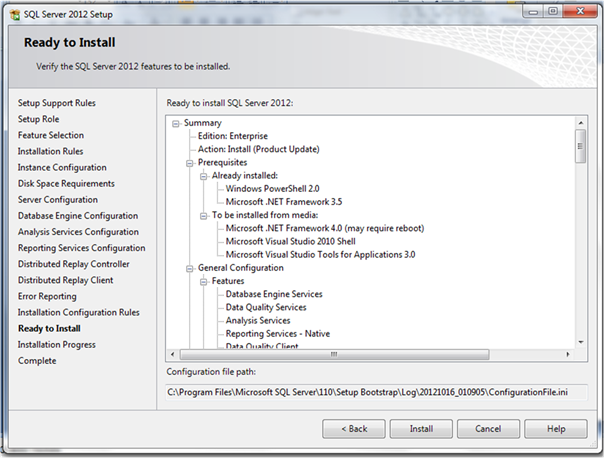Select the Ready to Install step in sidebar
This screenshot has height=458, width=604.
(x=49, y=329)
